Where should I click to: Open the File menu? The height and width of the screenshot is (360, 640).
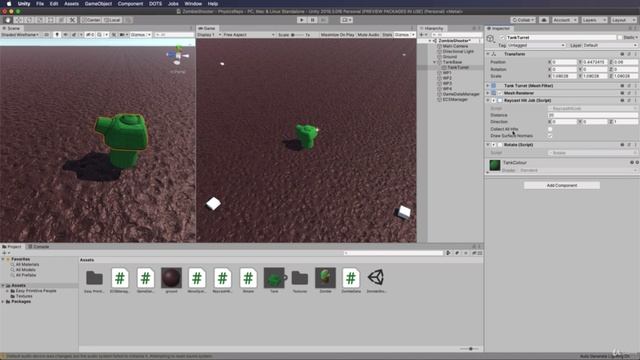[40, 4]
